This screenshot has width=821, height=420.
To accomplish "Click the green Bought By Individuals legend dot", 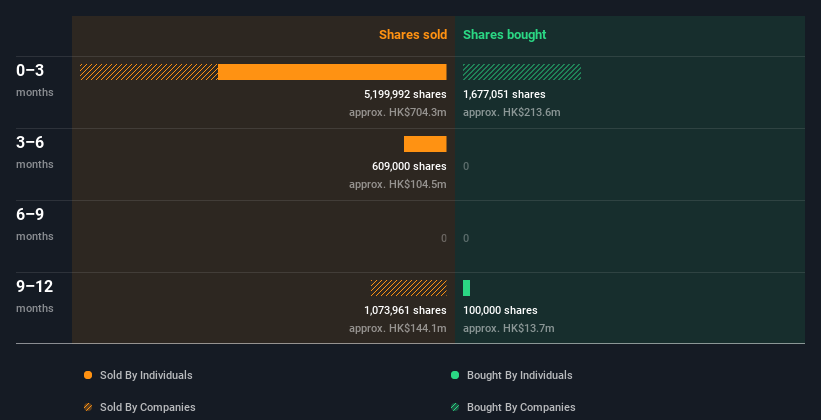I will tap(455, 375).
